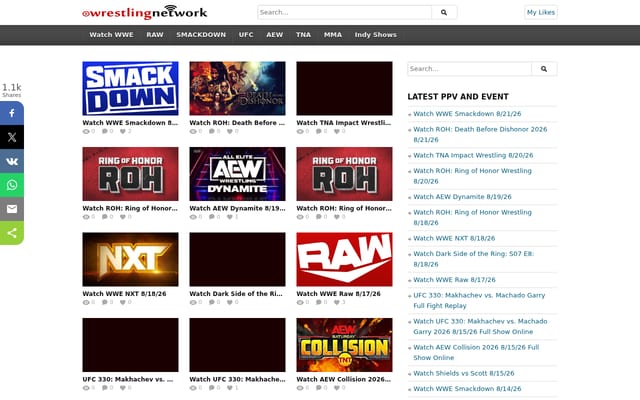The image size is (640, 400).
Task: Click heart icon under AEW Collision 2026 post
Action: 336,388
